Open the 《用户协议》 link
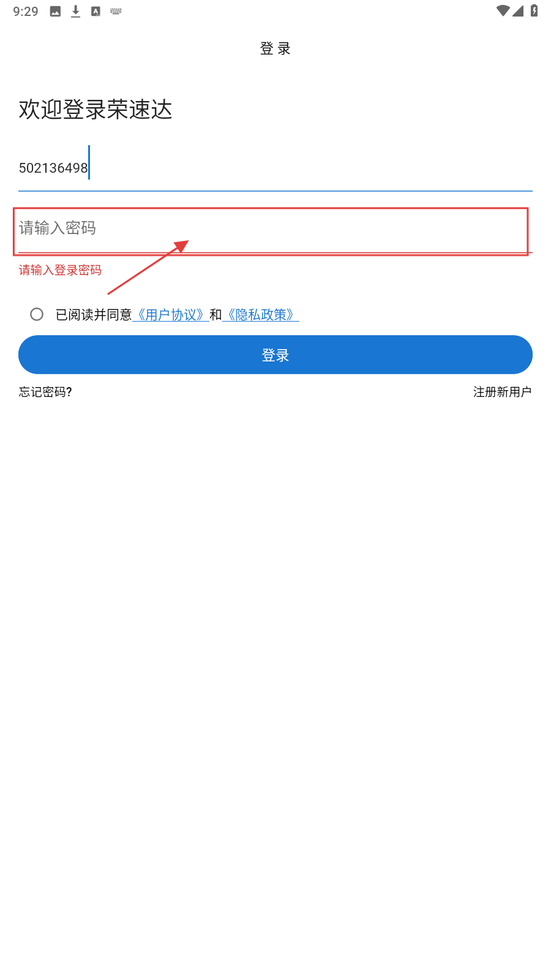This screenshot has height=980, width=551. [x=171, y=315]
